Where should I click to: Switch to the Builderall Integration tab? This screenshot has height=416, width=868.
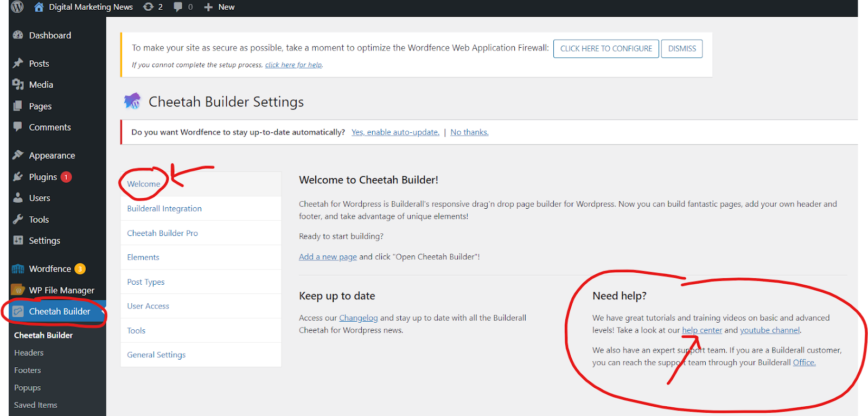point(201,208)
